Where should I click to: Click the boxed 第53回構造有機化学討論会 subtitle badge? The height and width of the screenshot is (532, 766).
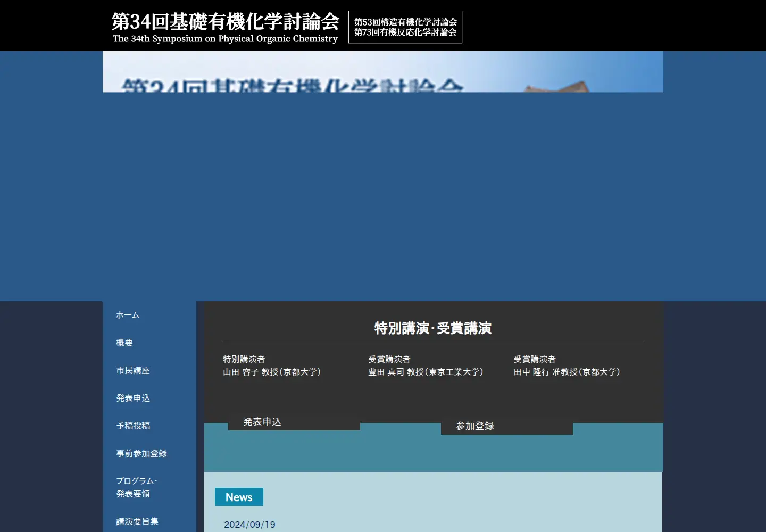[x=405, y=27]
